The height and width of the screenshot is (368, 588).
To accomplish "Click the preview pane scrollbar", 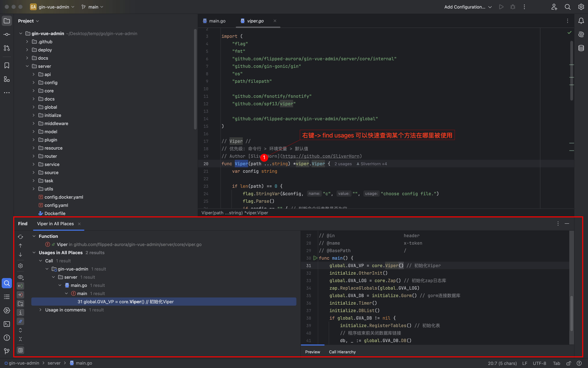I will click(571, 313).
